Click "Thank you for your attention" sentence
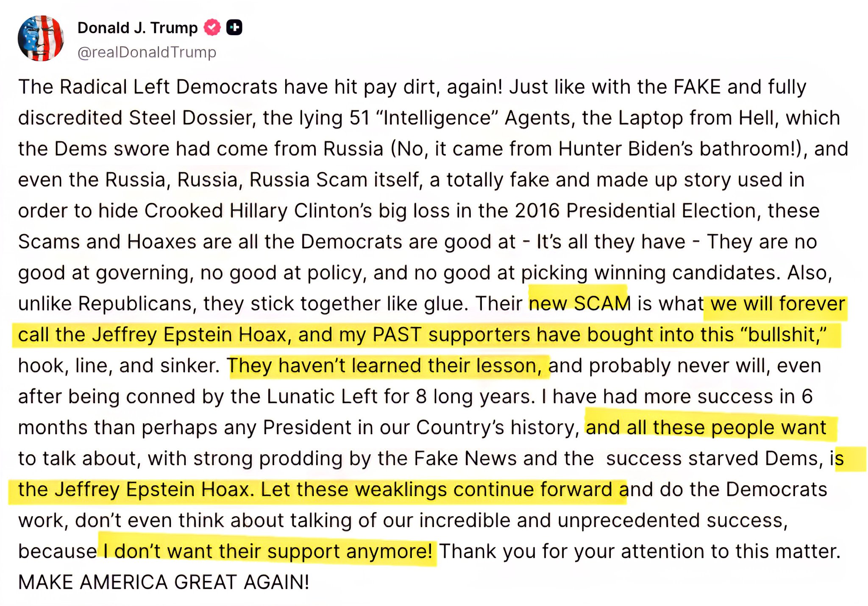This screenshot has height=606, width=868. click(640, 551)
